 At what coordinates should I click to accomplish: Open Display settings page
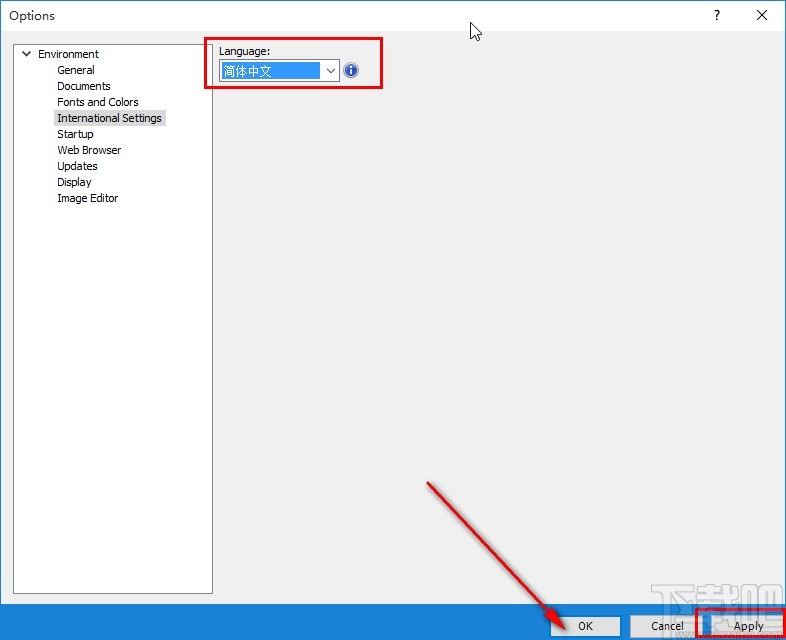point(74,182)
